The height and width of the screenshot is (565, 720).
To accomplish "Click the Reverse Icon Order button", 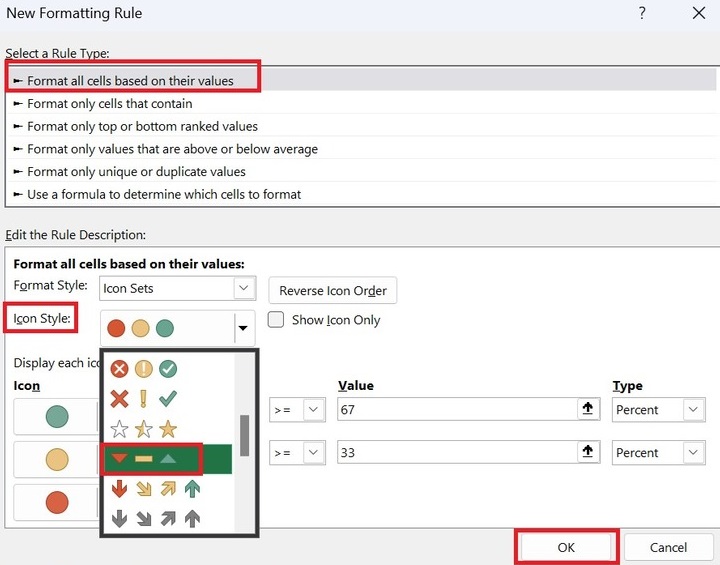I will coord(333,291).
